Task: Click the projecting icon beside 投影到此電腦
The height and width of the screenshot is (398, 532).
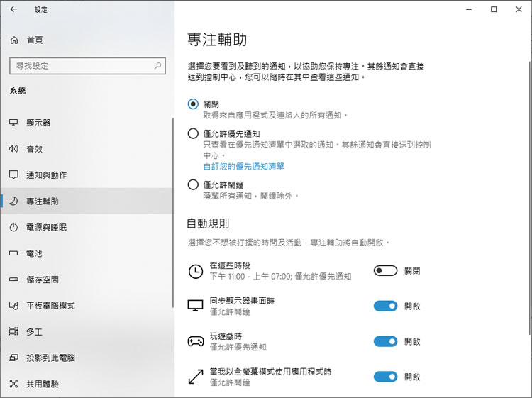Action: tap(13, 358)
